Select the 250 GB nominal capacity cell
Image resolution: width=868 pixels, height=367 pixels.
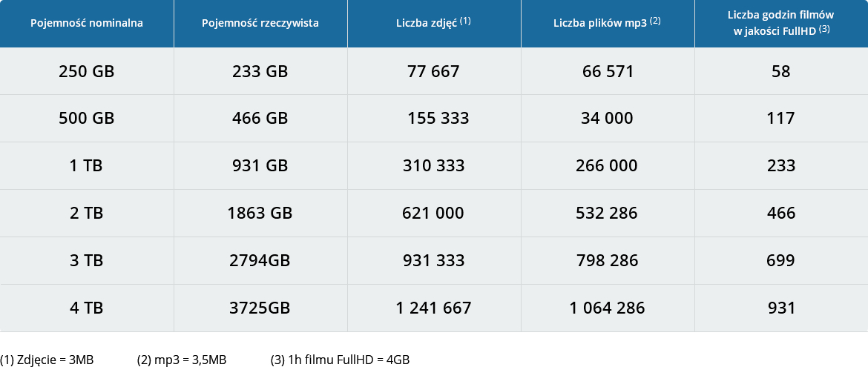[x=87, y=71]
